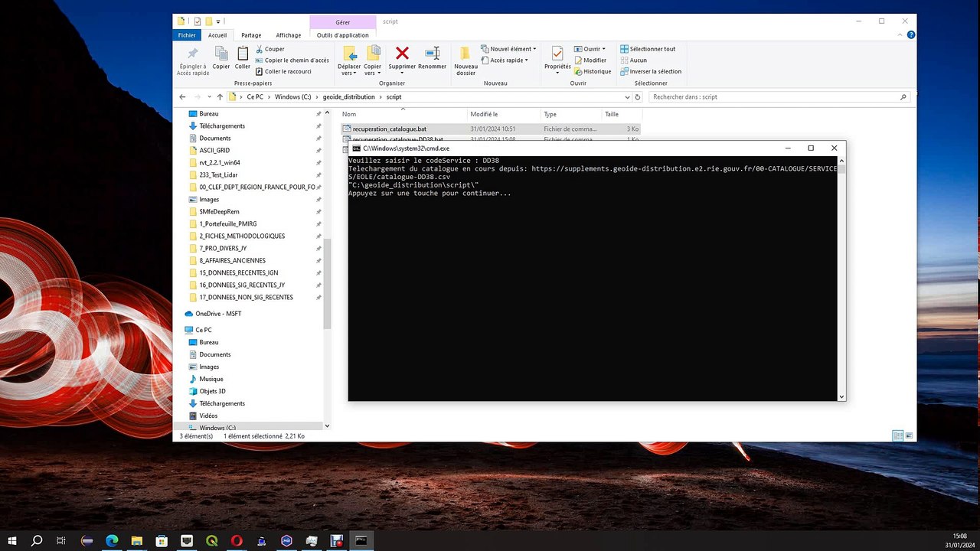Click the red Supprimer delete icon
The image size is (980, 551).
(x=402, y=53)
